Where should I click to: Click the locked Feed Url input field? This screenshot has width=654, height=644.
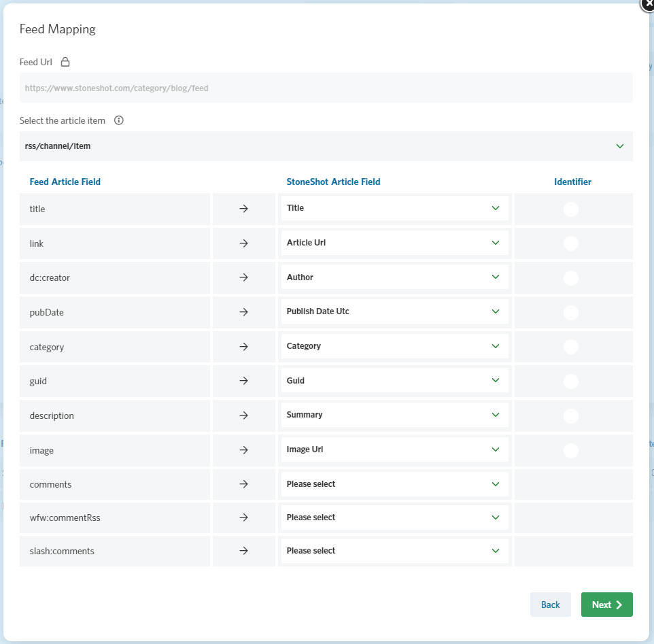pyautogui.click(x=326, y=88)
